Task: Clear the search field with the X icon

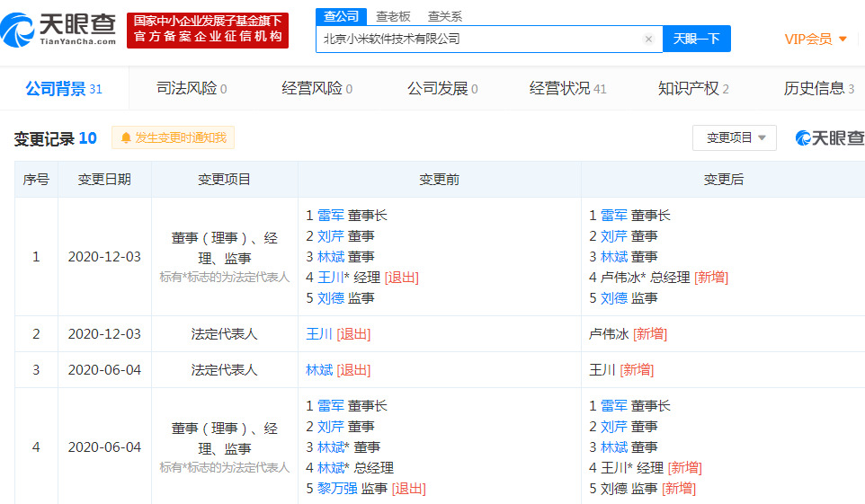Action: (x=649, y=39)
